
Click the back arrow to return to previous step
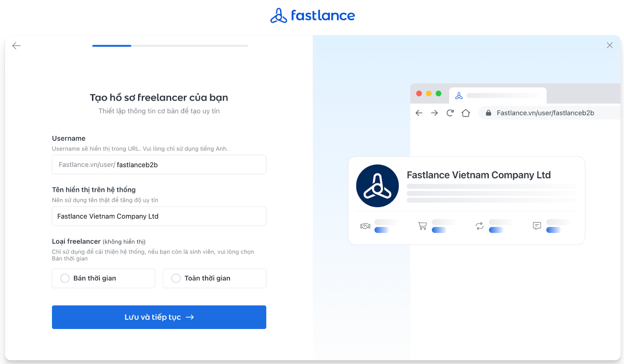pyautogui.click(x=16, y=46)
